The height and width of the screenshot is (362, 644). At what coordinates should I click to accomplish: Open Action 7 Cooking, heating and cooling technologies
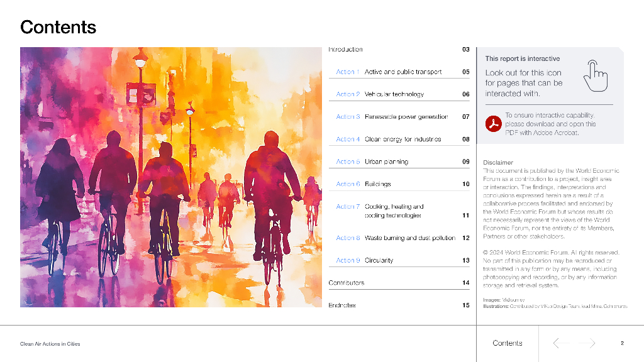(x=399, y=211)
